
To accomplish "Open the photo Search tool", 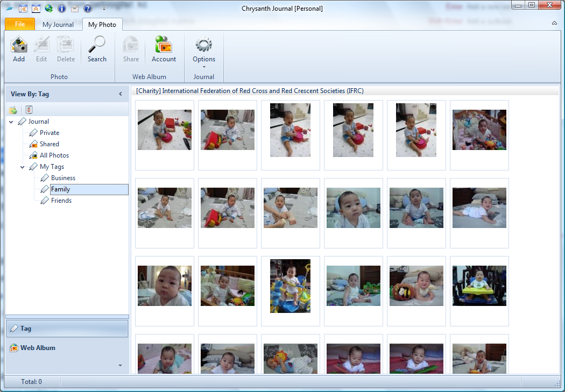I will pos(97,49).
